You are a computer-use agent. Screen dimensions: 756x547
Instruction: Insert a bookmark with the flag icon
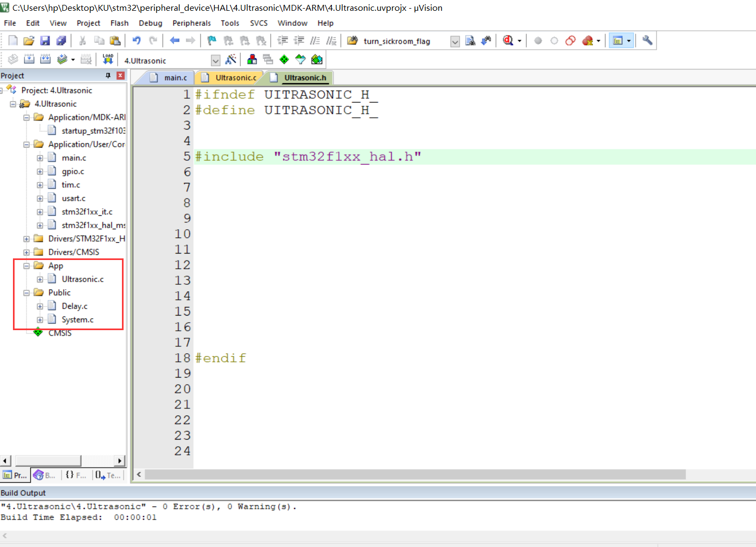click(x=212, y=40)
